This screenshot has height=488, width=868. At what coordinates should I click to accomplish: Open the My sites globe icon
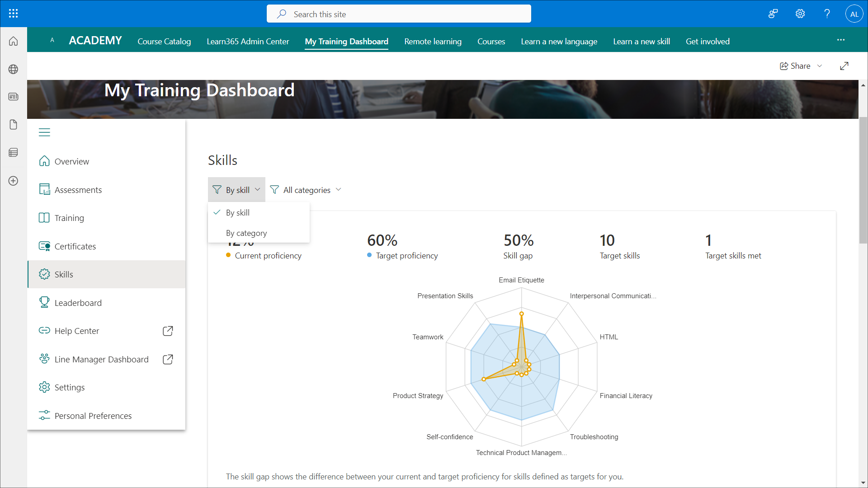14,69
